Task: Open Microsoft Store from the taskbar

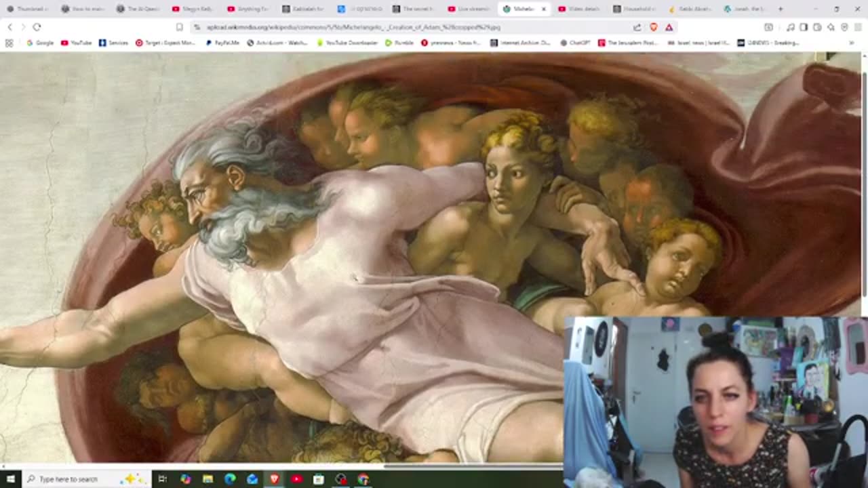Action: coord(319,479)
